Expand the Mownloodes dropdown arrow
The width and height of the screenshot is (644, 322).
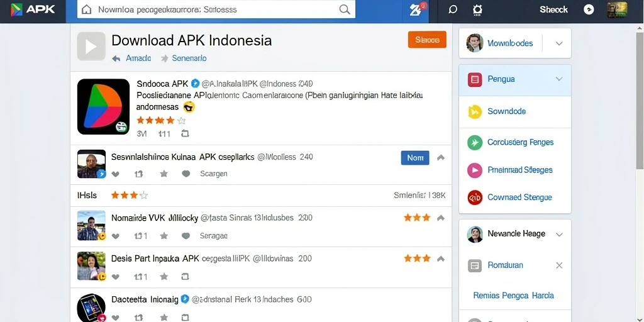(x=558, y=43)
